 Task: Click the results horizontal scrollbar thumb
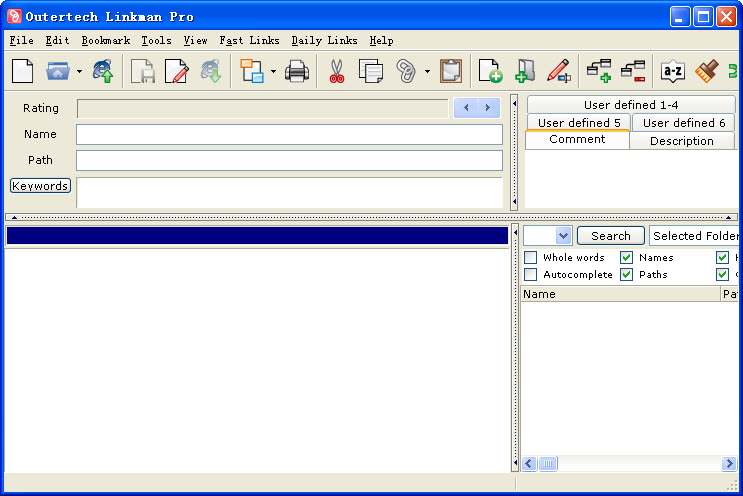click(548, 463)
